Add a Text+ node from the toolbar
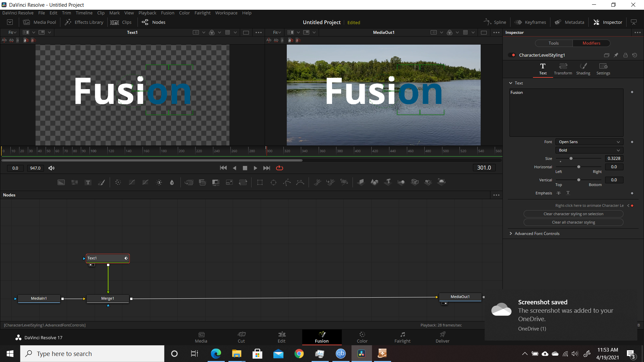The image size is (644, 362). tap(88, 182)
